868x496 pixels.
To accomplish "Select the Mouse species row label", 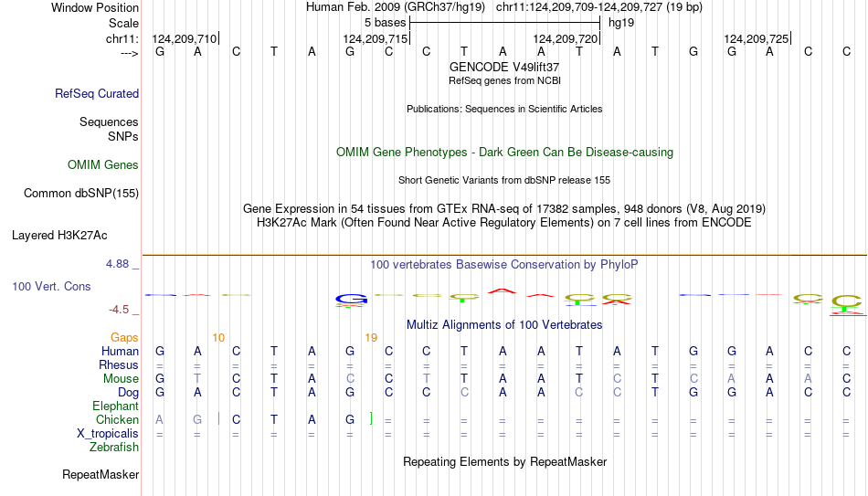I will [122, 379].
